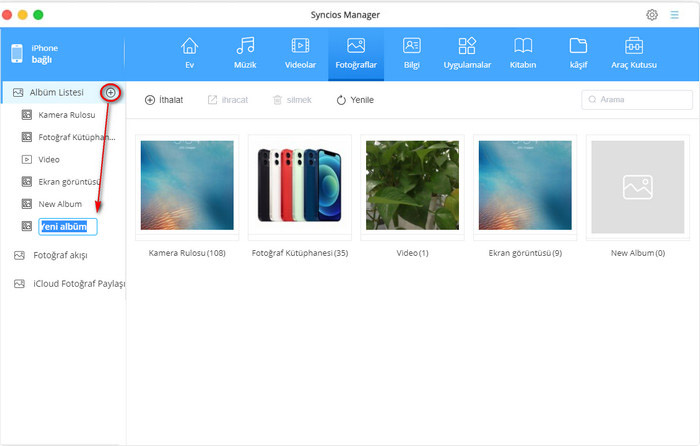The image size is (700, 446).
Task: Open the Araç Kutusu toolbox tab
Action: point(634,54)
